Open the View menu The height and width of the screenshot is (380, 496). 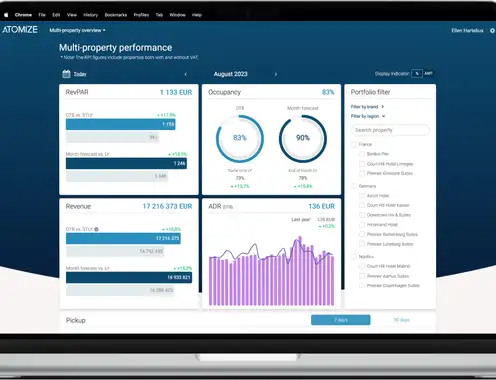[72, 15]
